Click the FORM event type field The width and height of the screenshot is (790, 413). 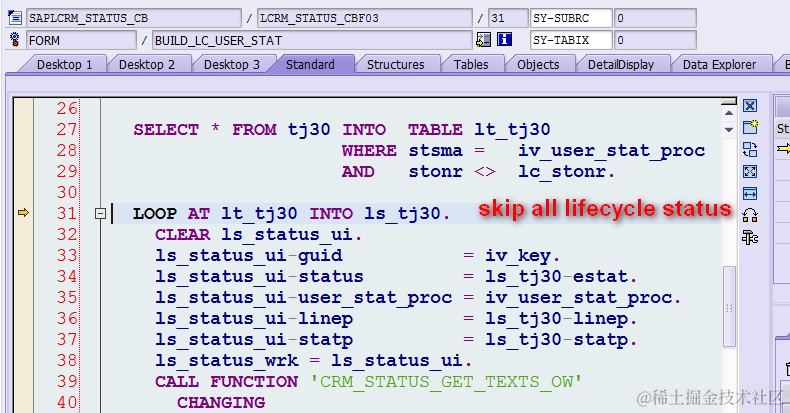point(81,40)
